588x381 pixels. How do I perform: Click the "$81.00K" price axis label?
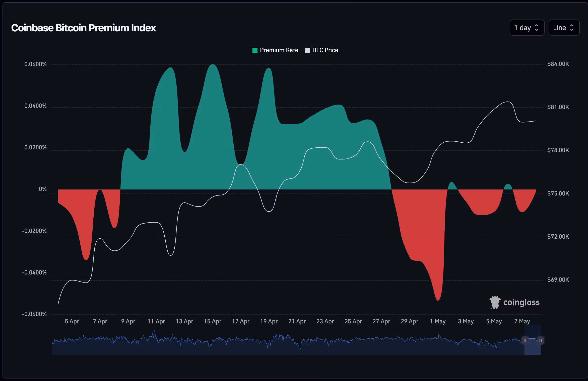(x=558, y=107)
